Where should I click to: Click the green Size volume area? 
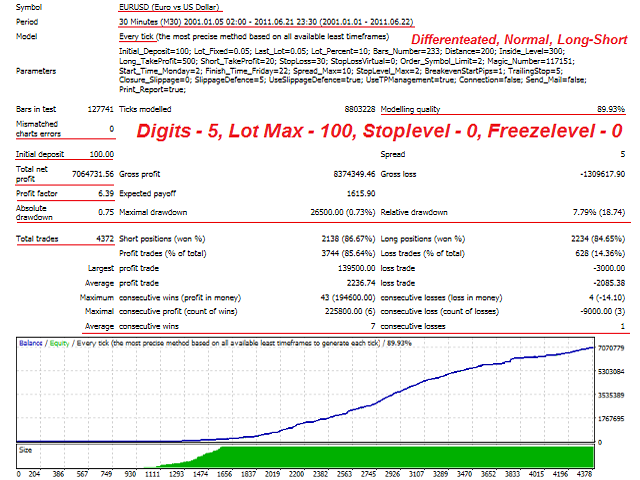tap(400, 463)
